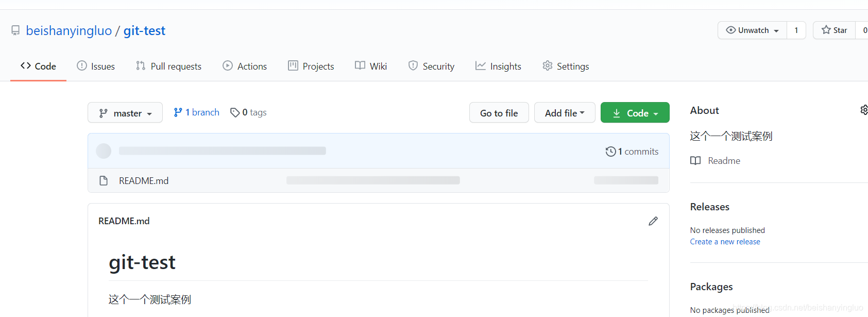The height and width of the screenshot is (317, 868).
Task: Go to the Projects tab
Action: [311, 66]
